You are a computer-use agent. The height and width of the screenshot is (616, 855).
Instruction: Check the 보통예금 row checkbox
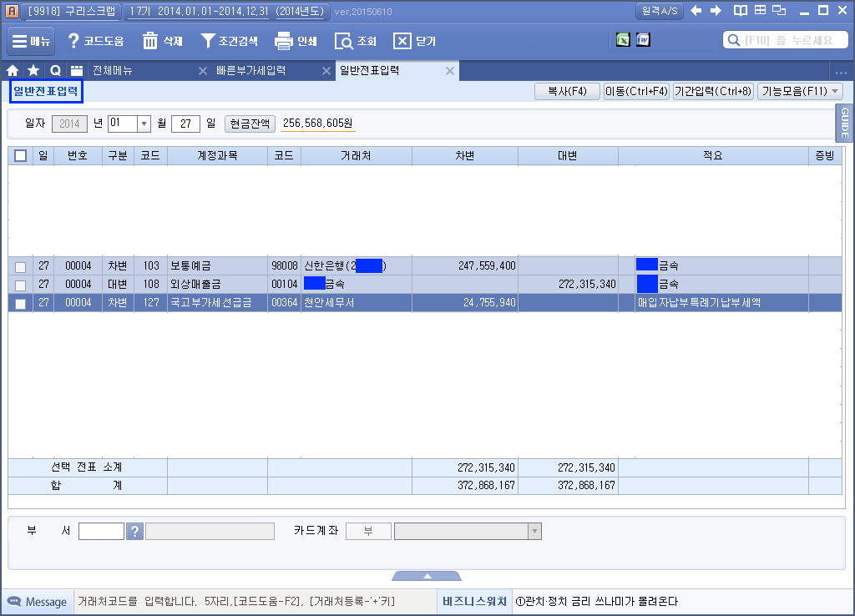pyautogui.click(x=21, y=267)
